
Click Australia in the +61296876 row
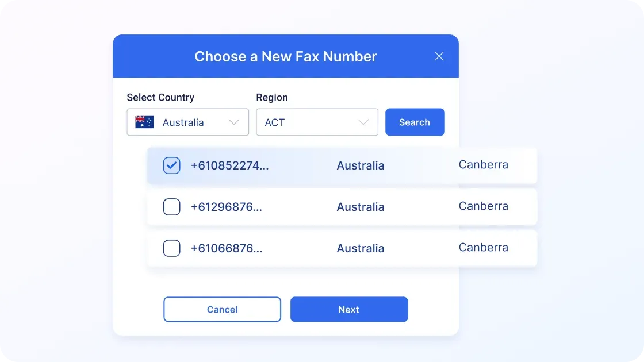361,207
